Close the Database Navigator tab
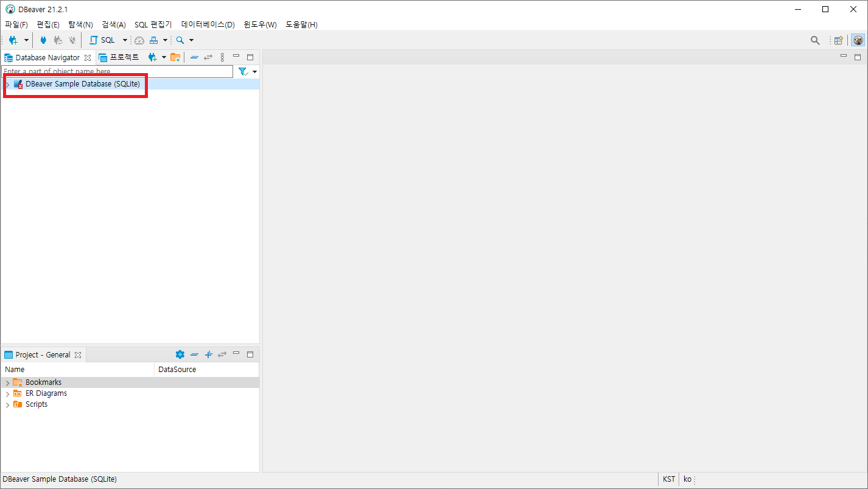Viewport: 868px width, 489px height. (88, 58)
